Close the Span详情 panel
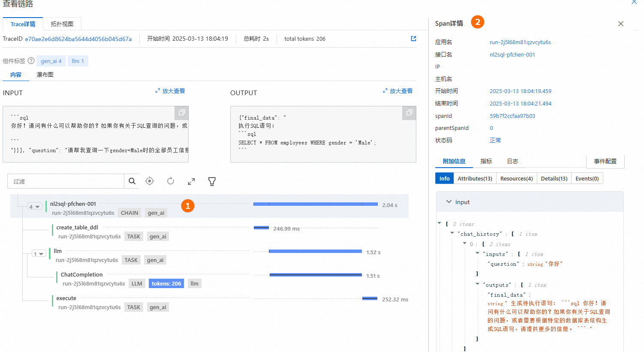Screen dimensions: 644x352 tap(621, 24)
